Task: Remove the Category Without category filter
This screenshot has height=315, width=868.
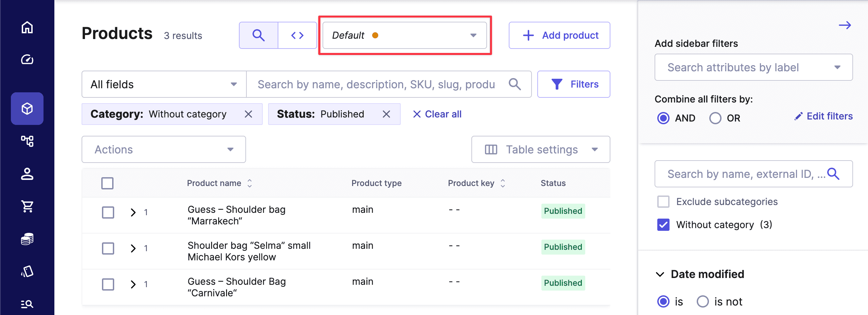Action: 248,114
